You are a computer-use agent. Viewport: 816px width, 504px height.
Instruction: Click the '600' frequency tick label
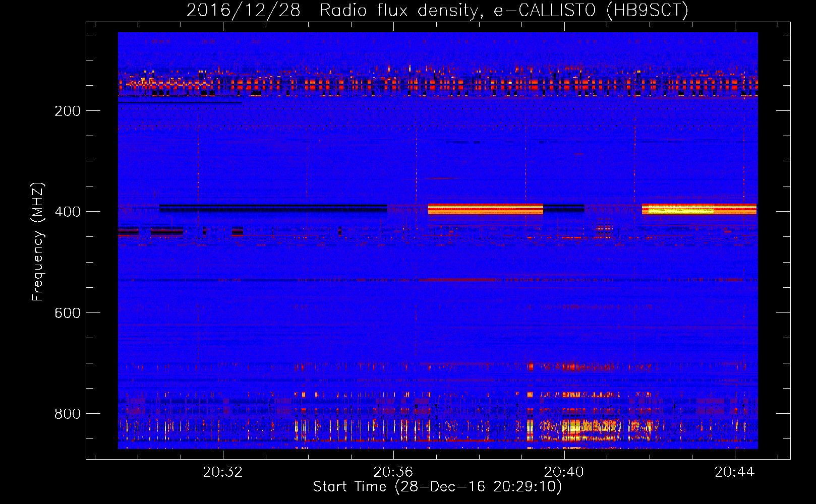[68, 313]
